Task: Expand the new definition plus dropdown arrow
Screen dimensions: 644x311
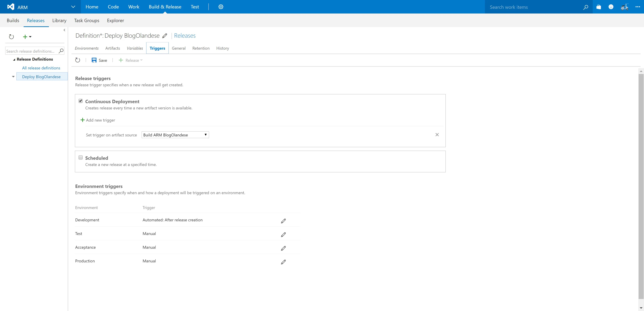Action: [x=30, y=37]
